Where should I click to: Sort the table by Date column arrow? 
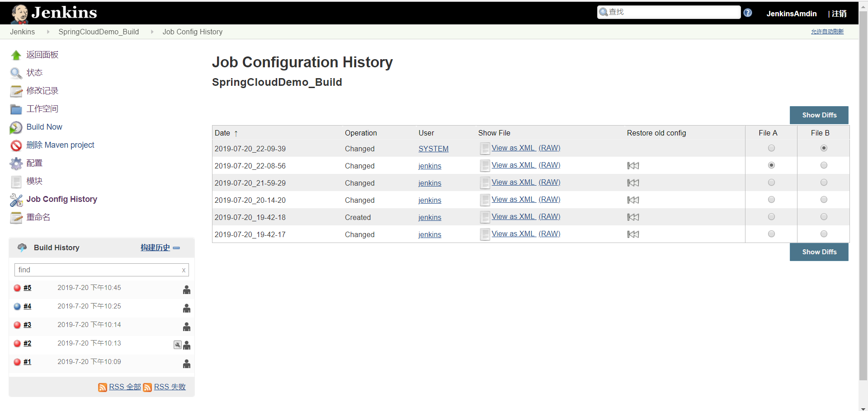tap(236, 133)
